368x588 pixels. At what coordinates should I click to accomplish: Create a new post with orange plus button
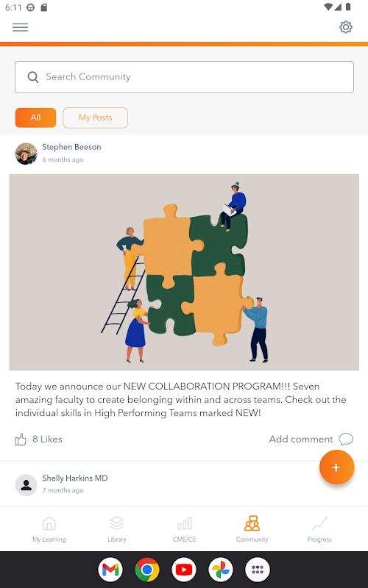tap(336, 467)
